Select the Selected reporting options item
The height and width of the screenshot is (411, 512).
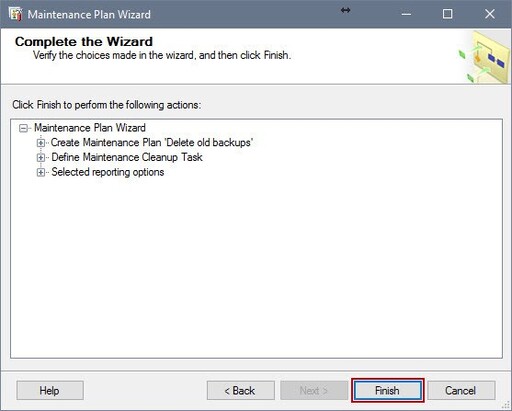[108, 172]
